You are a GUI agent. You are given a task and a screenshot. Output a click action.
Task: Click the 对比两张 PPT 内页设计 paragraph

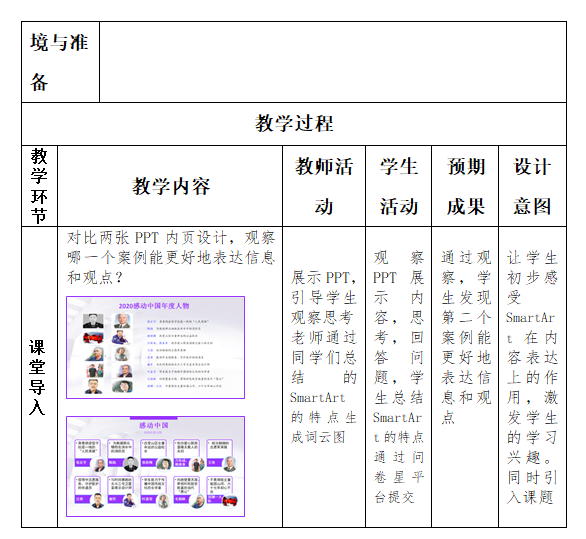[x=171, y=258]
